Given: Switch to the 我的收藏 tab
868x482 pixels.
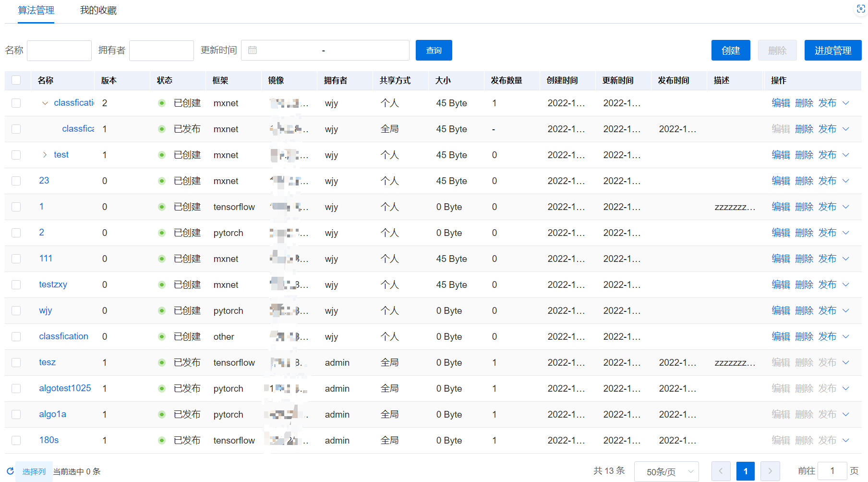Looking at the screenshot, I should tap(98, 11).
